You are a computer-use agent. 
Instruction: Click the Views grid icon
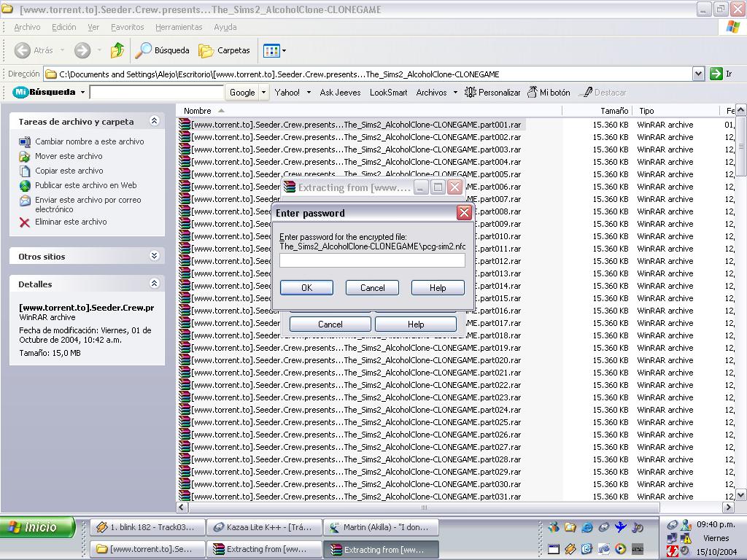coord(271,50)
